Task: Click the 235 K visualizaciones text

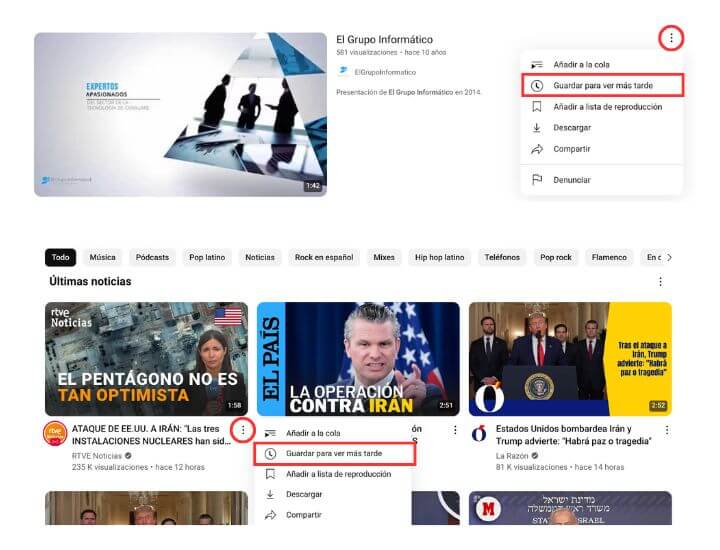Action: (110, 467)
